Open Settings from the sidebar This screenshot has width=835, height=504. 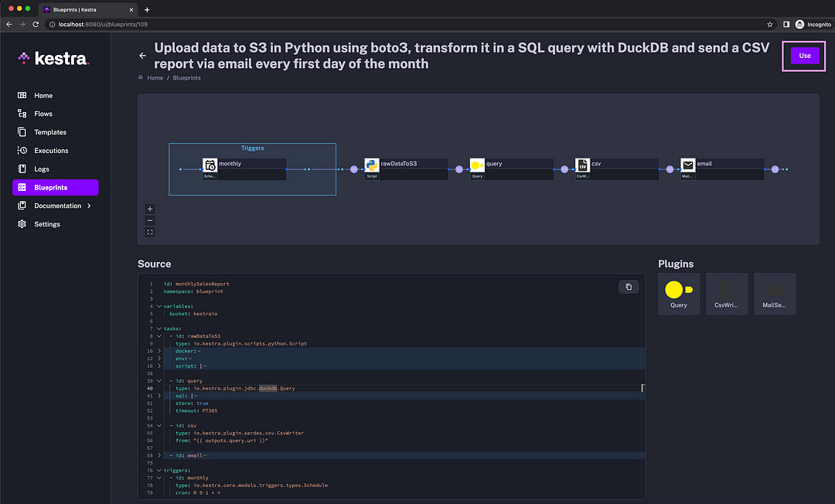point(47,224)
